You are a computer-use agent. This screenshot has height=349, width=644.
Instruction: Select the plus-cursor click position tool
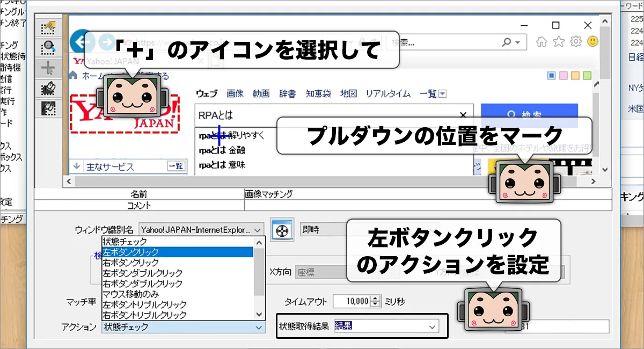point(49,68)
